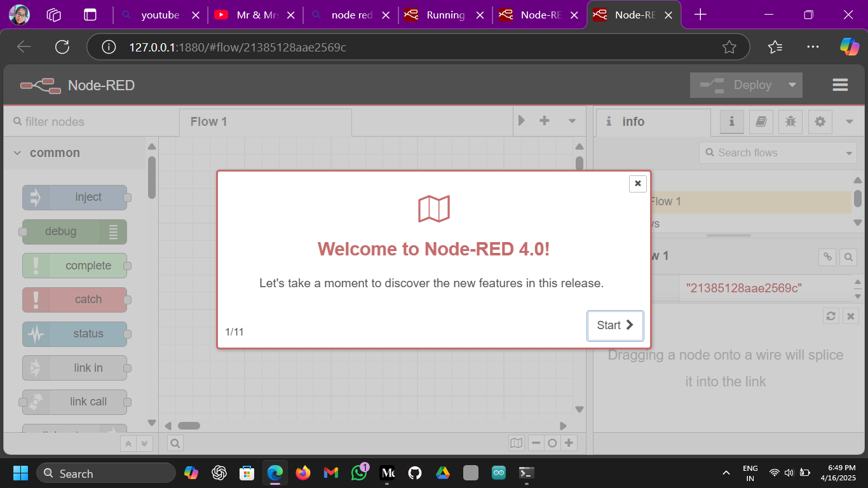Open the browser profile avatar
This screenshot has height=488, width=868.
pos(20,14)
